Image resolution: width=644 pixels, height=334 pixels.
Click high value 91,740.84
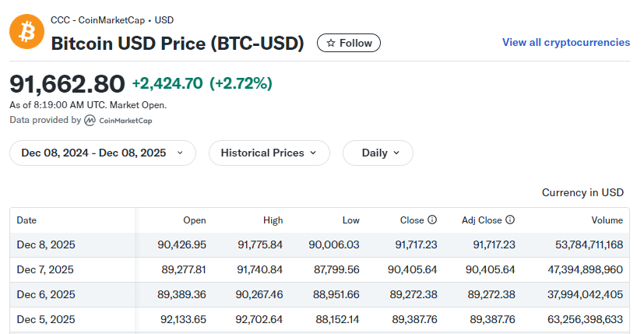coord(259,270)
